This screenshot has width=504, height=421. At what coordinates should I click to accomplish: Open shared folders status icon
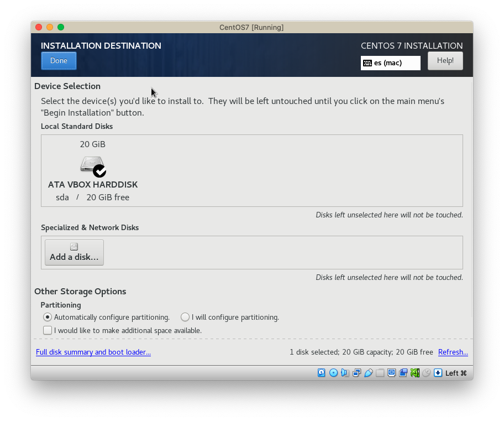(x=380, y=373)
